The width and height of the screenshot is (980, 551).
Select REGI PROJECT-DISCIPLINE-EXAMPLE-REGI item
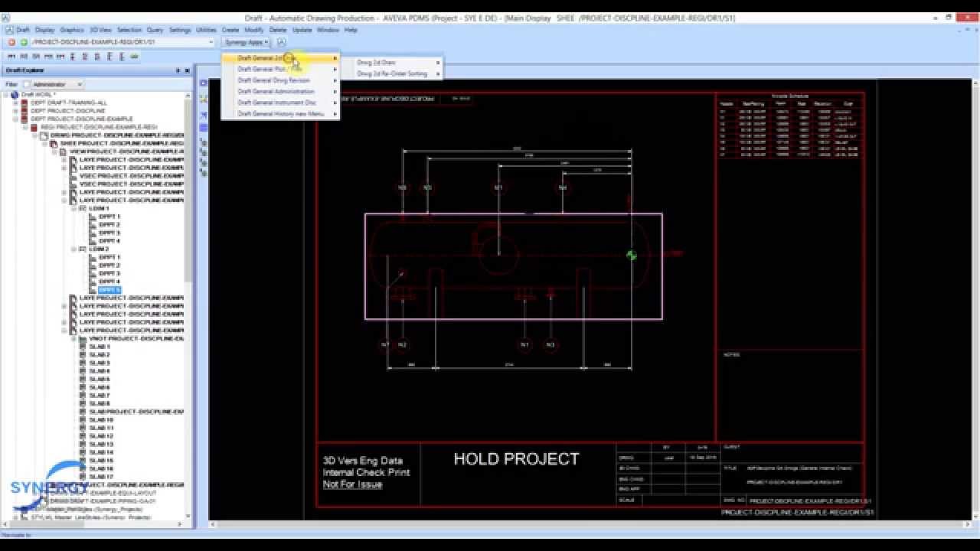[100, 127]
